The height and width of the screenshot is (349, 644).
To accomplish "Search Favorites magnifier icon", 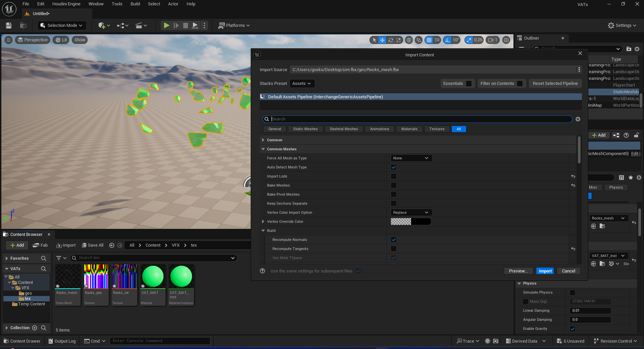I will [43, 258].
